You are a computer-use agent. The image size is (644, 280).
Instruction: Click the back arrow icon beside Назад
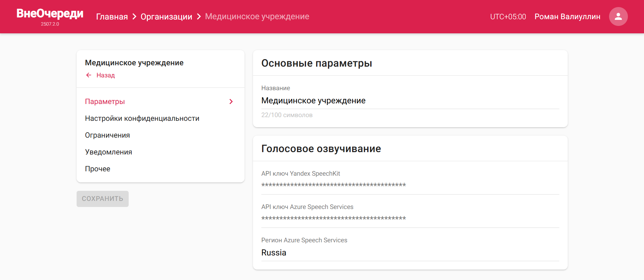coord(89,75)
